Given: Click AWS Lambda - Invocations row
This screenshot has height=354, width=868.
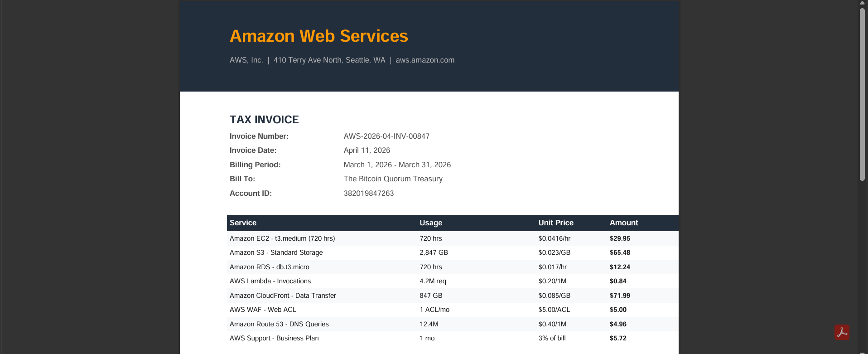Looking at the screenshot, I should coord(453,281).
